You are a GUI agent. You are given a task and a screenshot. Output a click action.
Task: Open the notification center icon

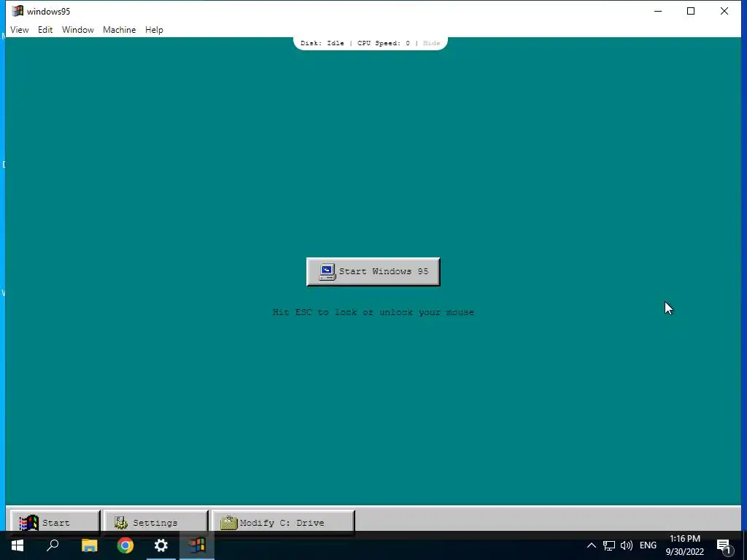724,546
